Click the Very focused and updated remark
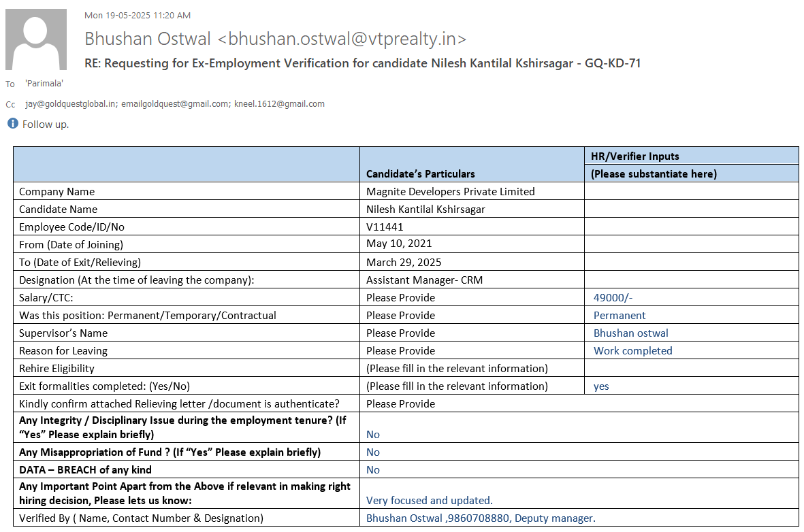 (x=429, y=500)
